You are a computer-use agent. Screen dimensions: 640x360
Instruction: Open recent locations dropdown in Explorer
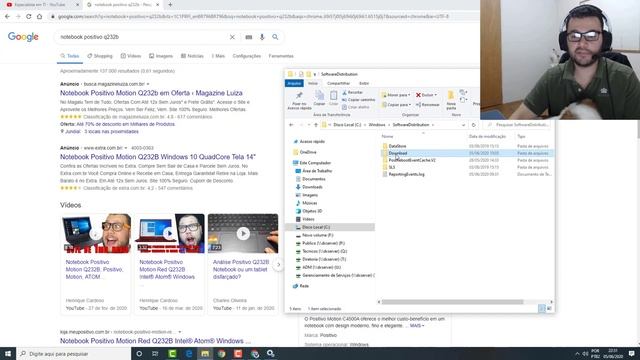(308, 125)
